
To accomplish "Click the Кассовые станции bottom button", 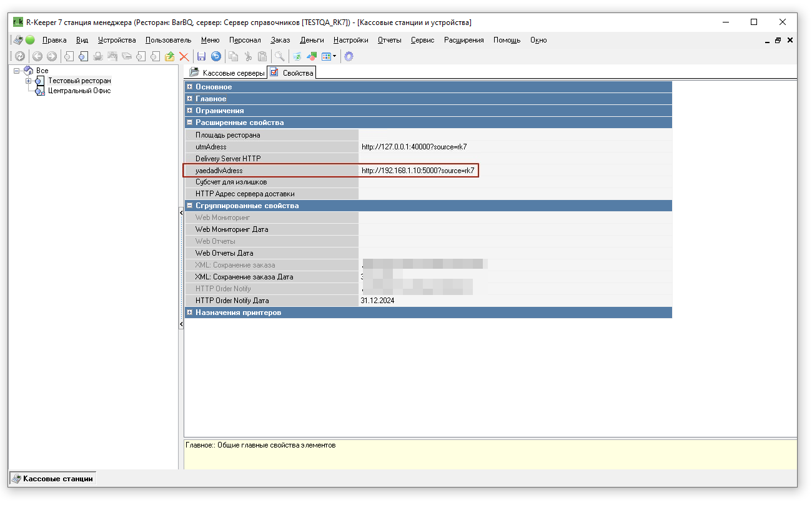I will pyautogui.click(x=52, y=479).
